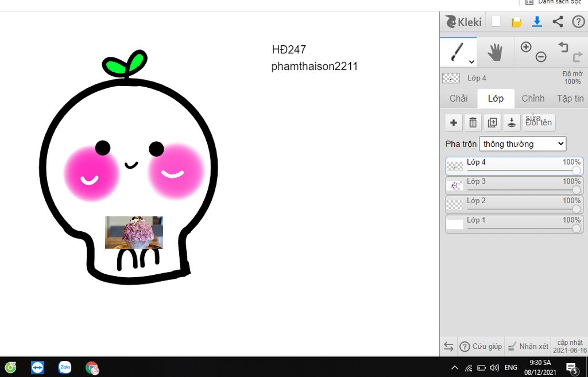Open Zalo from the taskbar
Viewport: 588px width, 377px height.
pos(65,368)
